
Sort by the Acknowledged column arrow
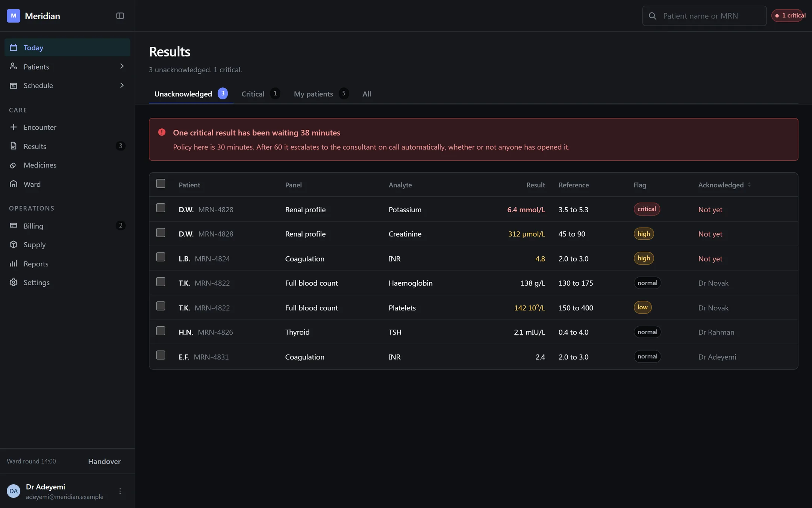[x=749, y=185]
